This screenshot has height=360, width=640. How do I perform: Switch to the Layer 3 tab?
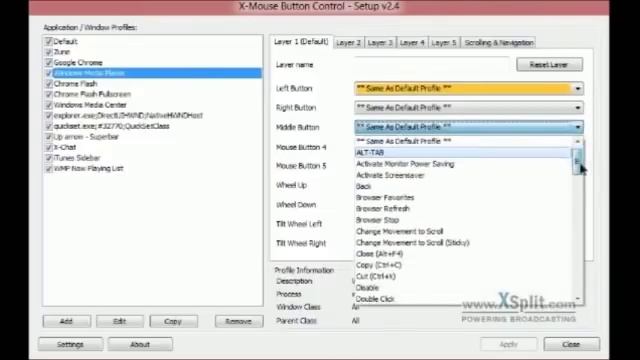click(x=380, y=43)
